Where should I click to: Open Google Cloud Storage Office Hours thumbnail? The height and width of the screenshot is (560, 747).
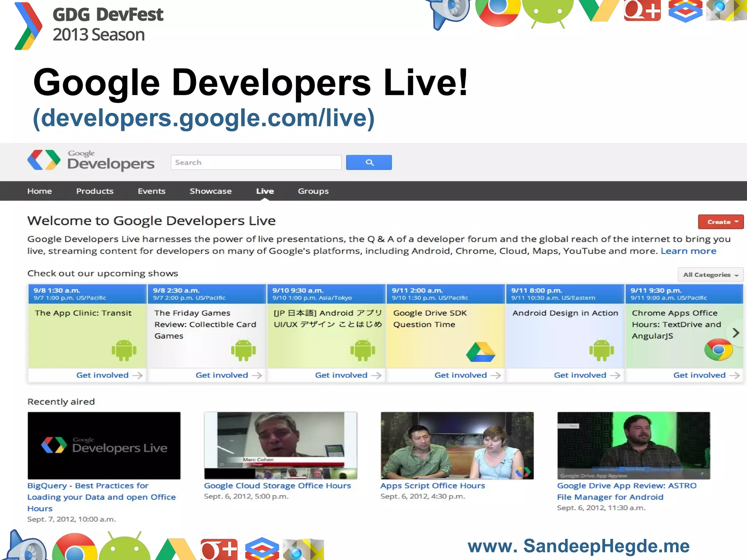coord(280,446)
